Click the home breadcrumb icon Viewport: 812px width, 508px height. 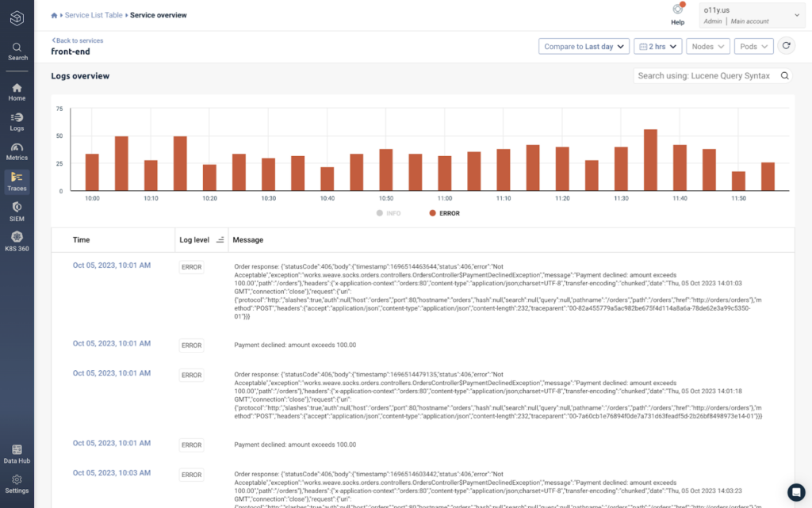pyautogui.click(x=54, y=16)
